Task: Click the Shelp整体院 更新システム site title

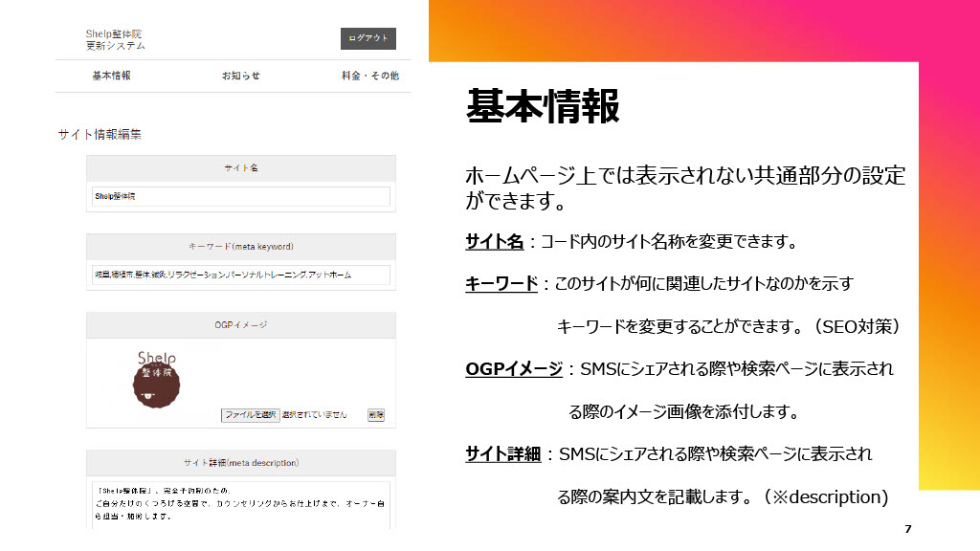Action: pyautogui.click(x=116, y=39)
